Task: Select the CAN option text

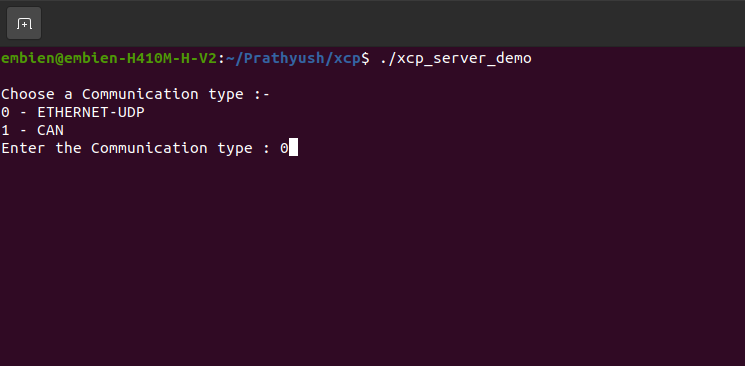Action: click(x=50, y=130)
